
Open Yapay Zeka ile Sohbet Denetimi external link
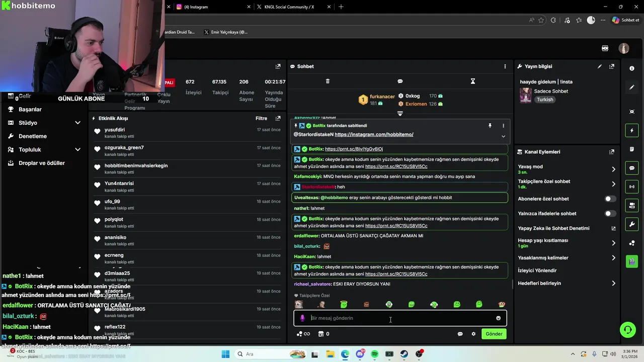coord(613,228)
